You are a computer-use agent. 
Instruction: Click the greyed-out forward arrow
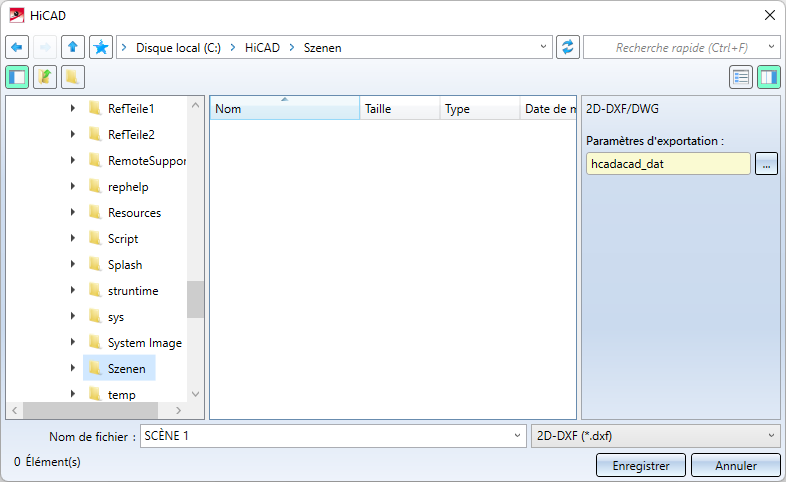45,48
